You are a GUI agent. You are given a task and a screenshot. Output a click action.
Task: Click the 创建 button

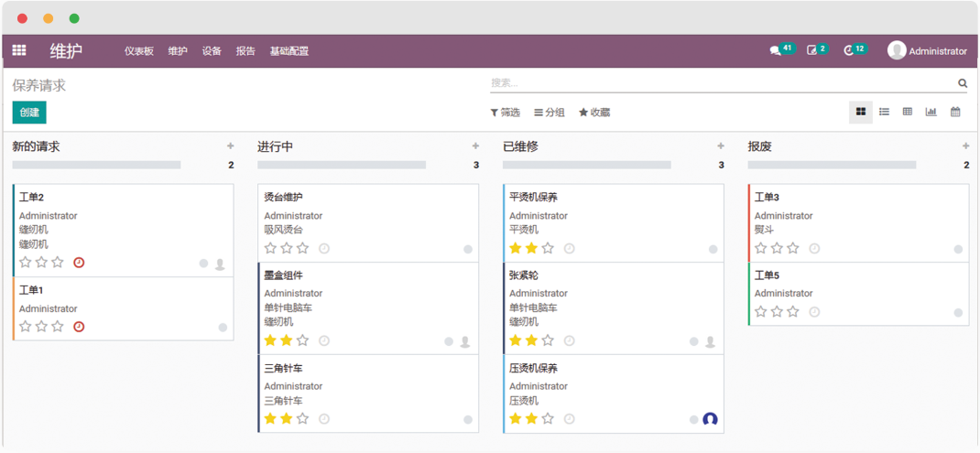click(x=29, y=113)
